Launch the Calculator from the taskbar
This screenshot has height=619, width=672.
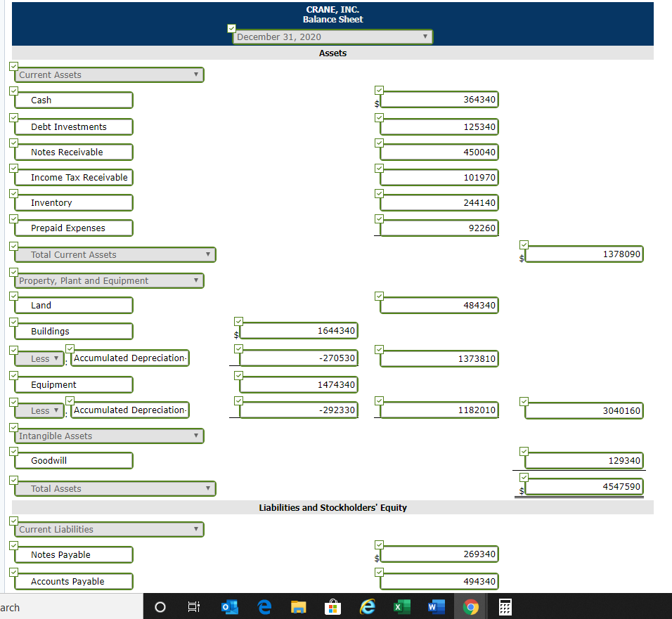tap(505, 606)
